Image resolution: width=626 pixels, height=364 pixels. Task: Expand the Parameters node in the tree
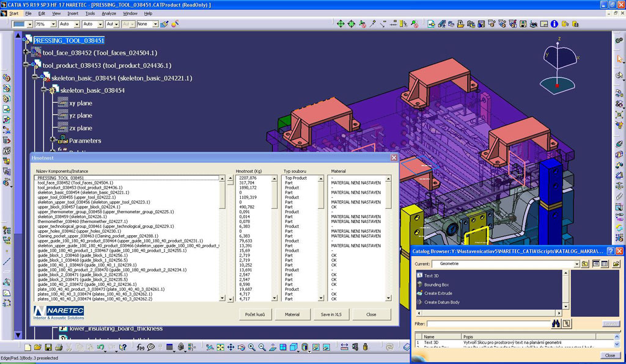pos(53,140)
